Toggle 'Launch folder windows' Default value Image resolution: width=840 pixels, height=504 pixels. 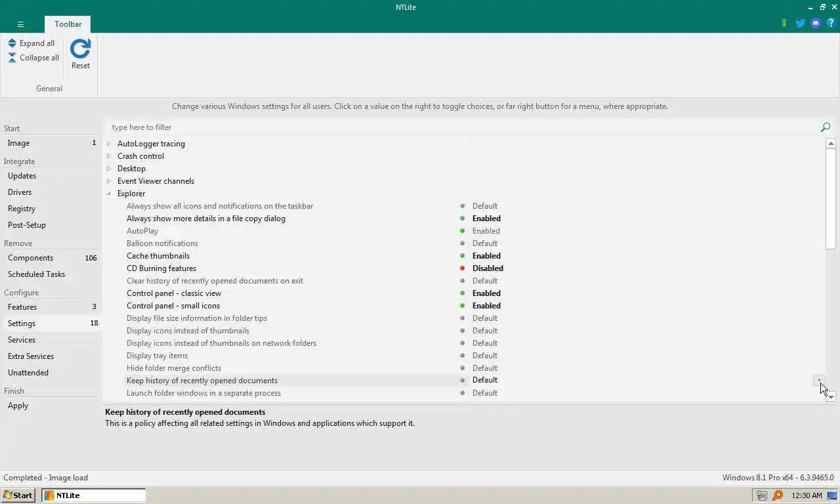485,393
